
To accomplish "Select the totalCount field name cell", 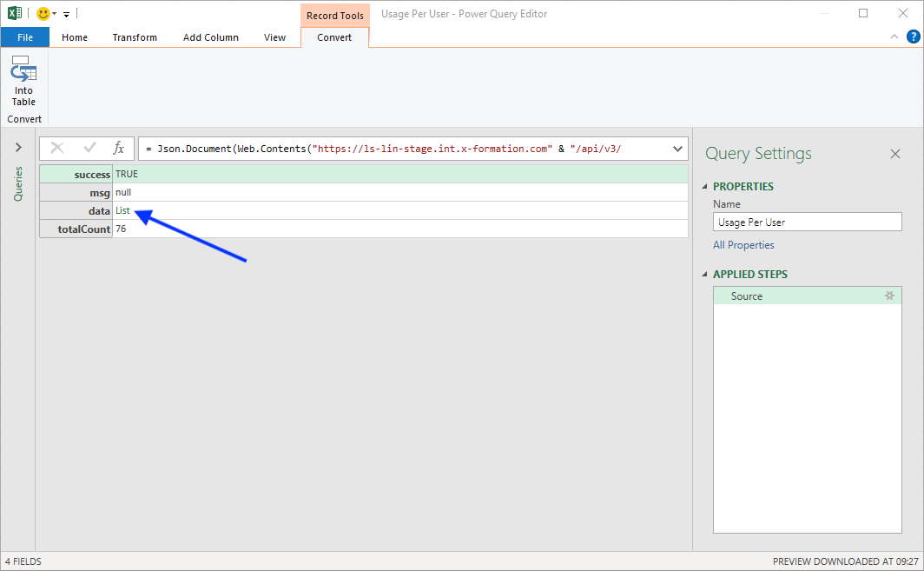I will [76, 229].
